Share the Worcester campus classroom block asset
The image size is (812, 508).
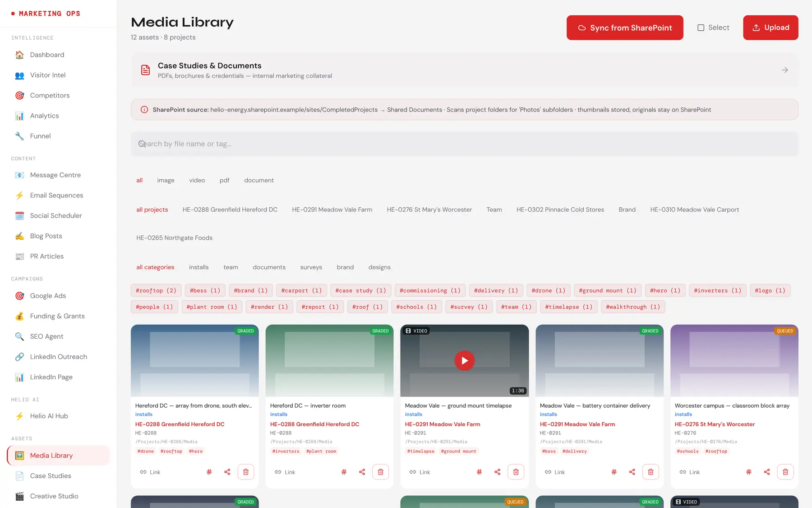click(767, 472)
